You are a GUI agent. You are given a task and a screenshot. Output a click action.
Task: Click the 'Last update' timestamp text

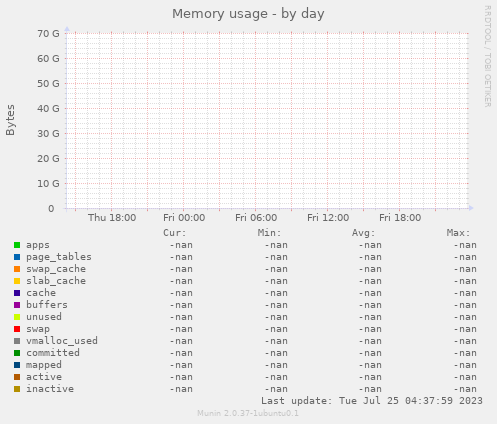pyautogui.click(x=372, y=401)
